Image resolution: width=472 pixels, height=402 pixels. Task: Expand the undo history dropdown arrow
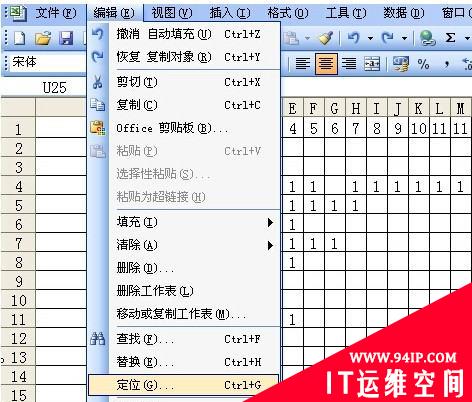pos(370,39)
